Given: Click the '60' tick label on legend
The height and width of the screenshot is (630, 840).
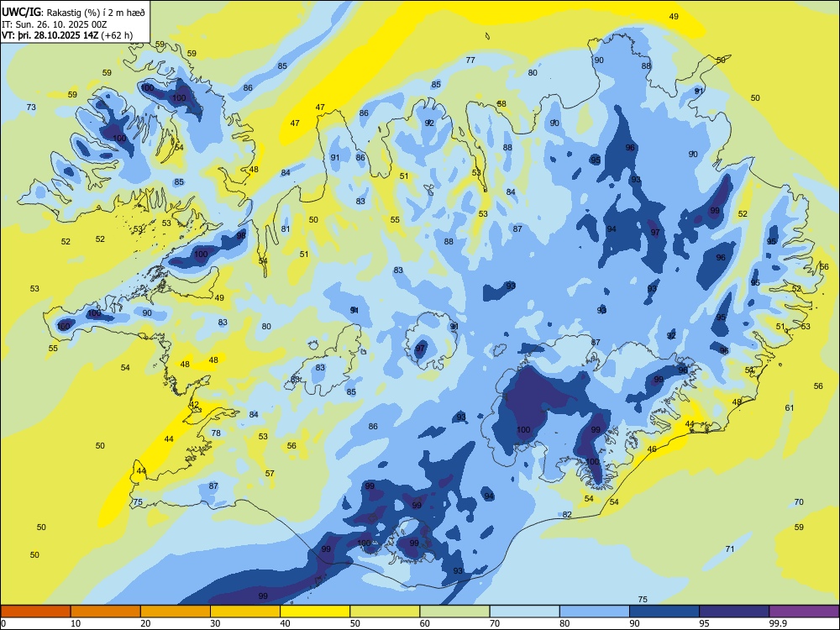Looking at the screenshot, I should (x=425, y=623).
